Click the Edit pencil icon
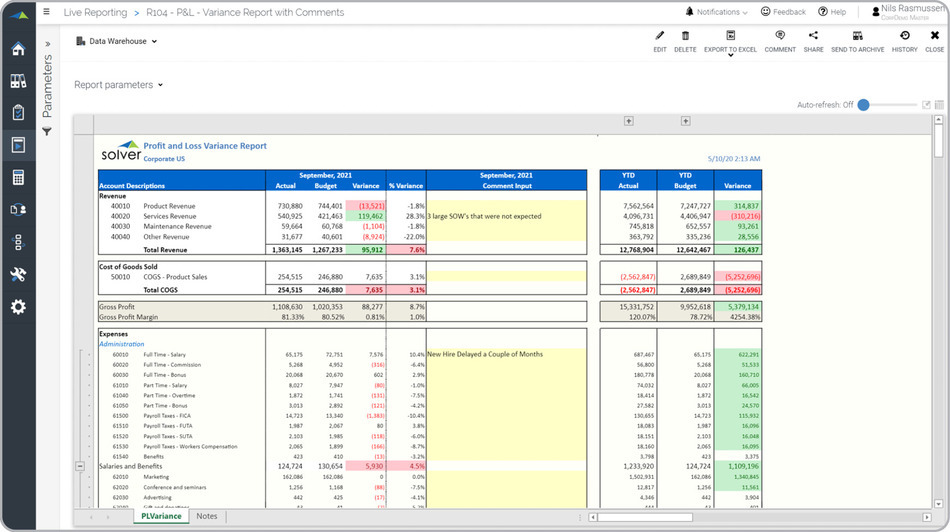The image size is (950, 532). (x=659, y=37)
